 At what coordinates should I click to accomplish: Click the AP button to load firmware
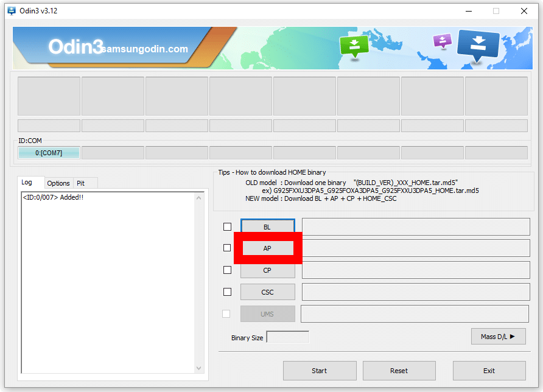(x=268, y=248)
